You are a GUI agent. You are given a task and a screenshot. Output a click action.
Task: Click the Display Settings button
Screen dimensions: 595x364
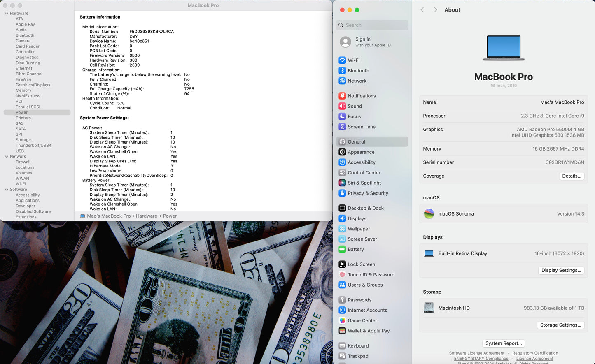(x=561, y=270)
